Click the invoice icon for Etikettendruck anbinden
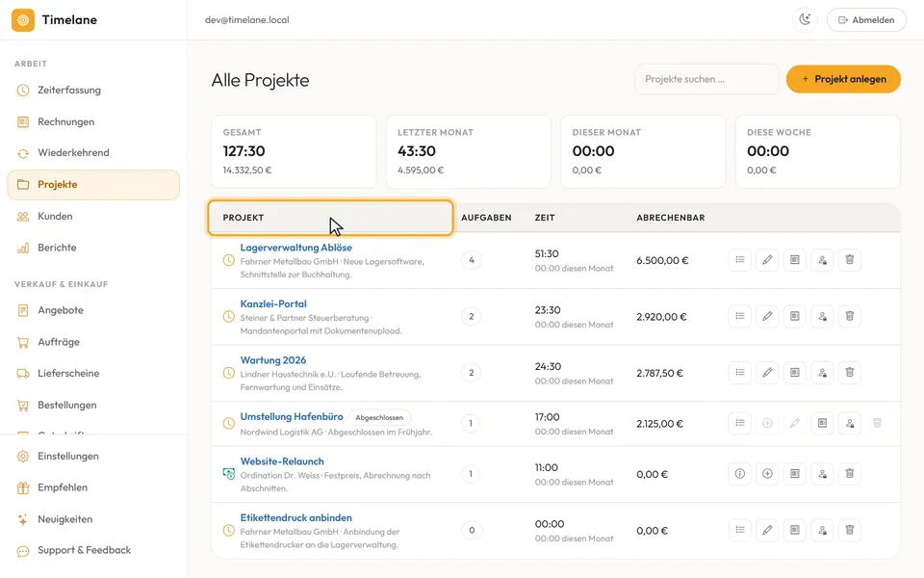 pyautogui.click(x=795, y=530)
